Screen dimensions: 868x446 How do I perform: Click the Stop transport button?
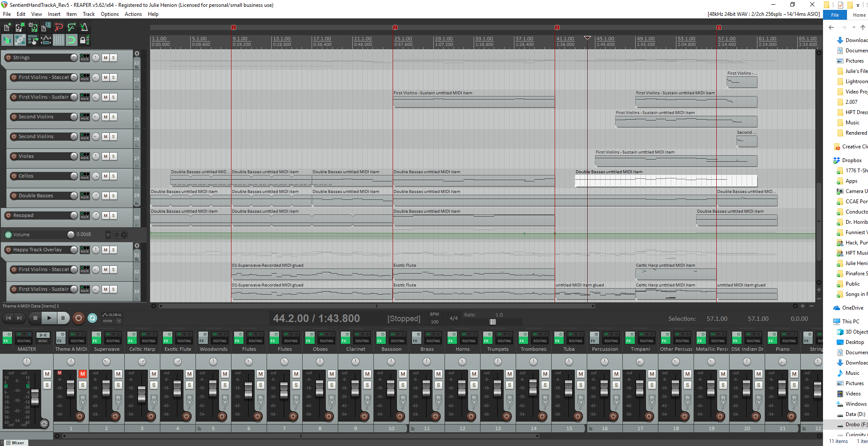[x=36, y=318]
